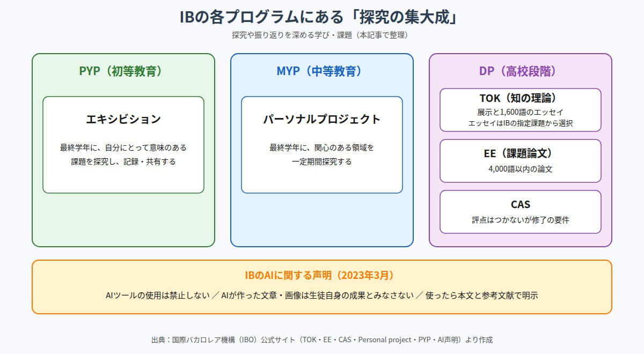This screenshot has width=644, height=354.
Task: Click the AI statement line starting 'AIツールの使用は禁止しない'
Action: (322, 296)
